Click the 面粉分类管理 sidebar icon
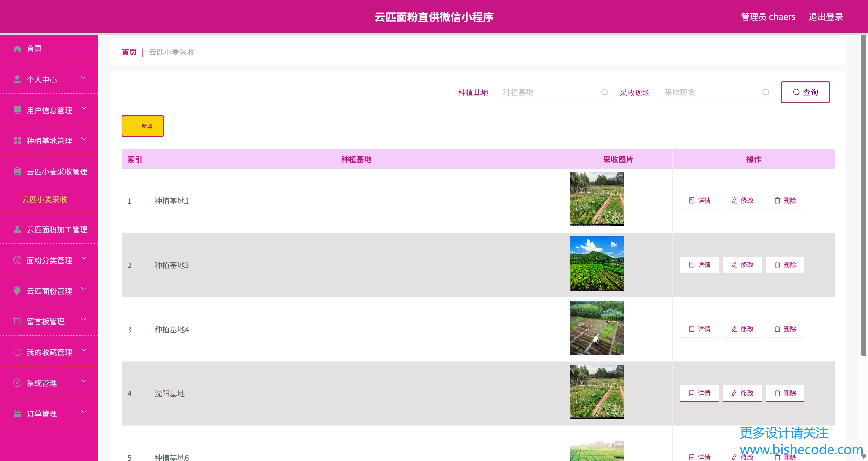The height and width of the screenshot is (461, 868). tap(17, 260)
